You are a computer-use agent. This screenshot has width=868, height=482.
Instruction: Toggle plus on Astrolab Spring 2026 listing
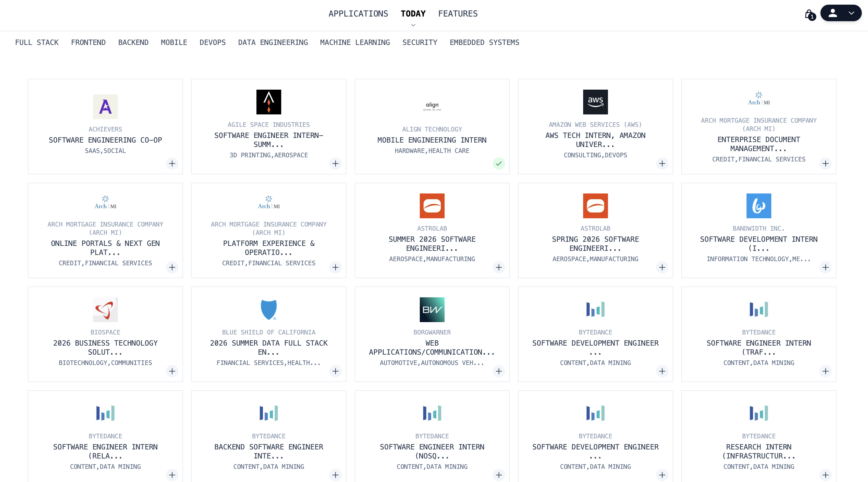662,267
